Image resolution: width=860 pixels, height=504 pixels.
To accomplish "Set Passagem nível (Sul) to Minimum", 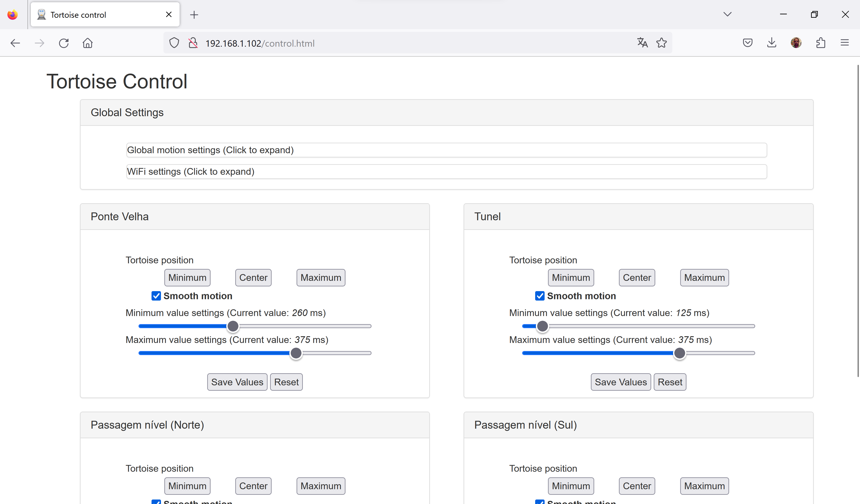I will click(x=571, y=486).
